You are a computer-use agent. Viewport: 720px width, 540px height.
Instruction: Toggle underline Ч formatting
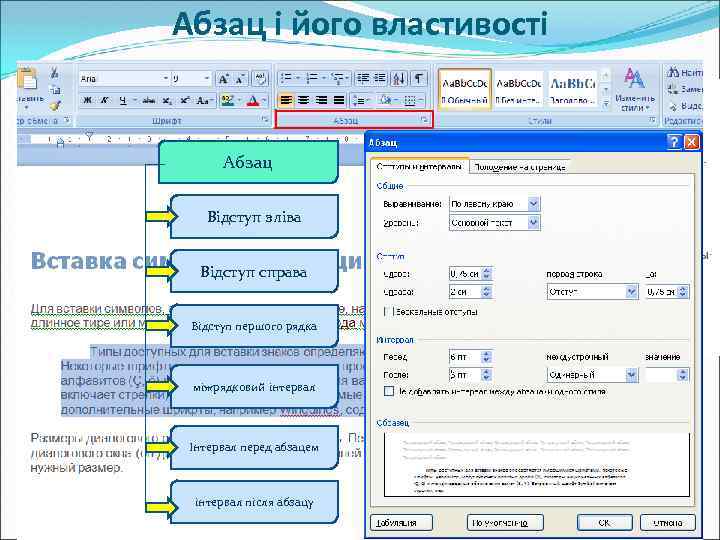point(123,100)
